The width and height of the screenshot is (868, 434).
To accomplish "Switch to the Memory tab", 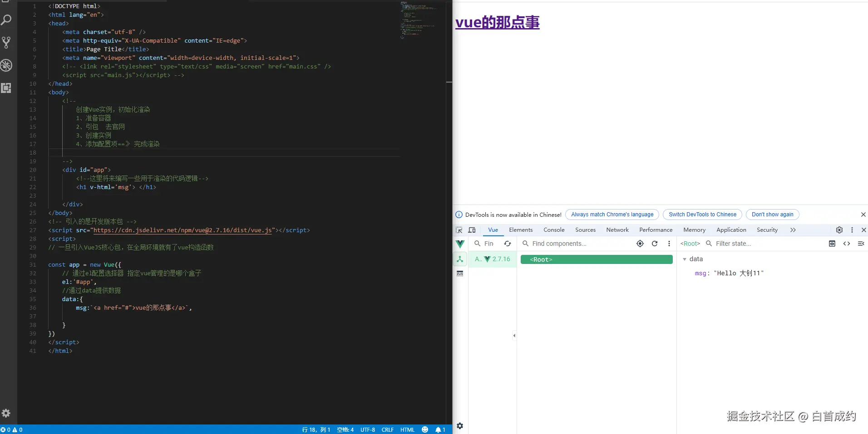I will (x=694, y=230).
